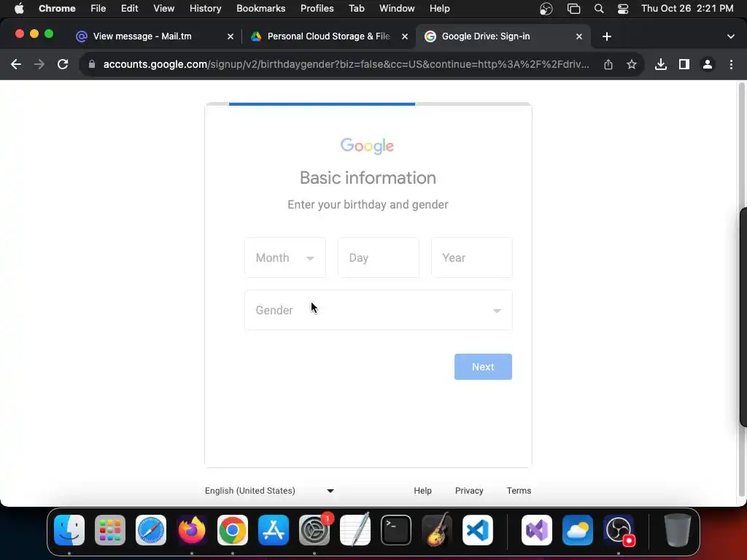Open the History menu
This screenshot has width=747, height=560.
pyautogui.click(x=205, y=9)
